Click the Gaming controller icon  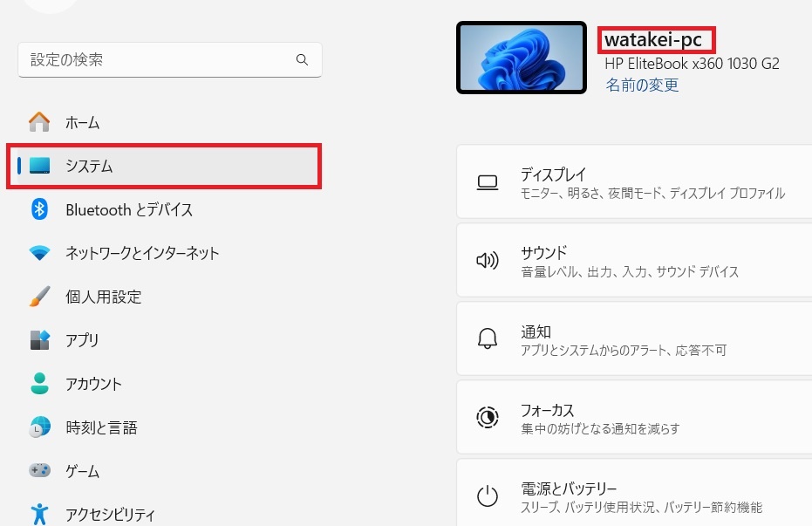[x=39, y=470]
